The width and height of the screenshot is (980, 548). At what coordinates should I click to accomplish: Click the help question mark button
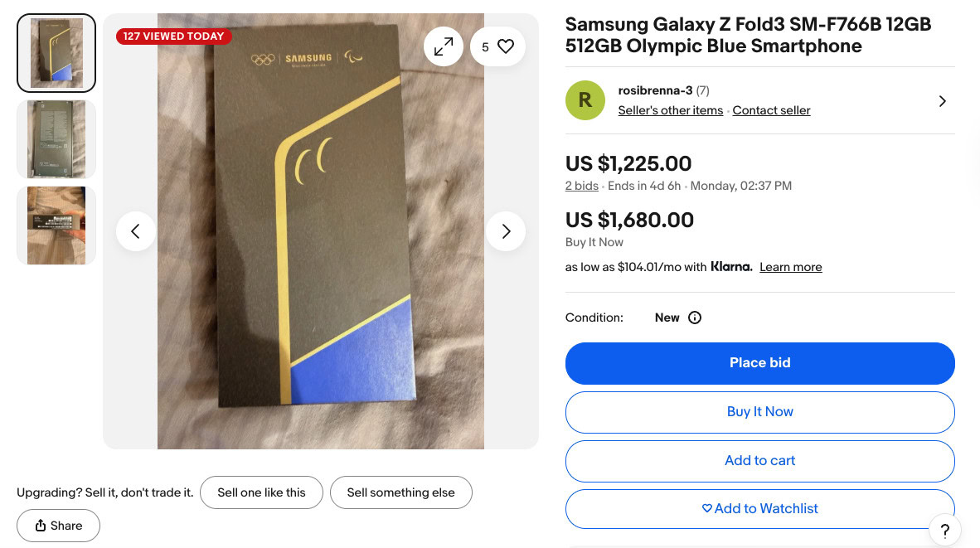pos(944,531)
